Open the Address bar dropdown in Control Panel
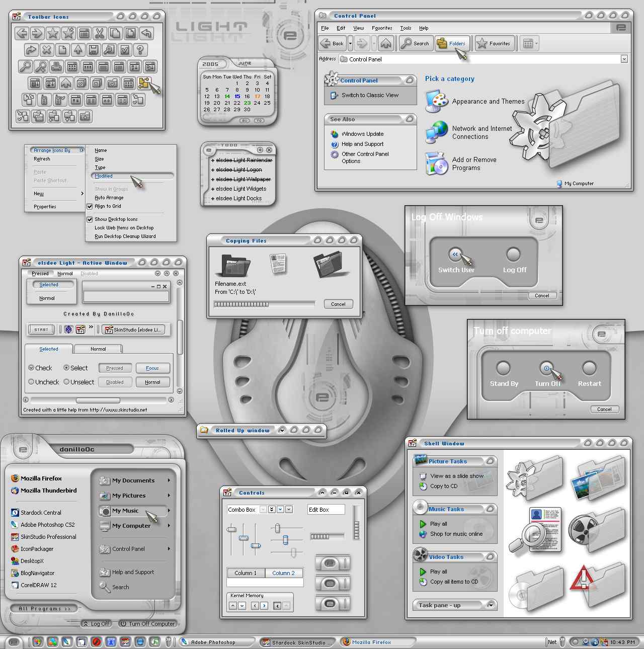Viewport: 644px width, 649px height. (624, 59)
